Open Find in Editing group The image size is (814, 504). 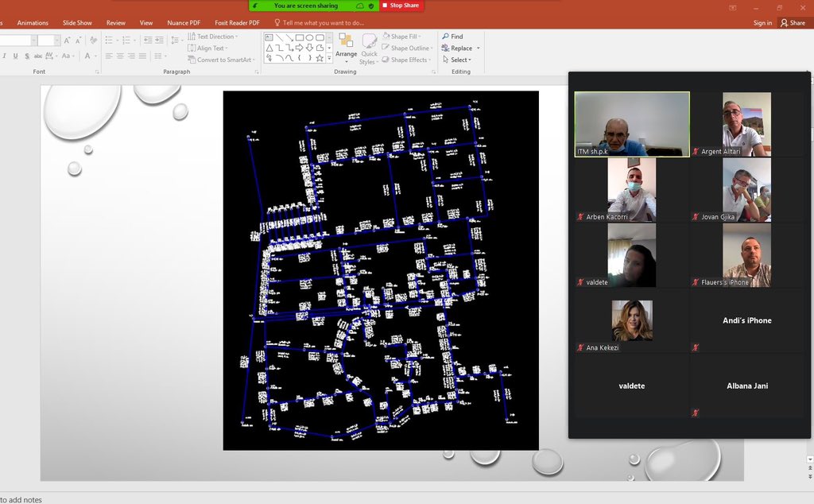[x=452, y=37]
